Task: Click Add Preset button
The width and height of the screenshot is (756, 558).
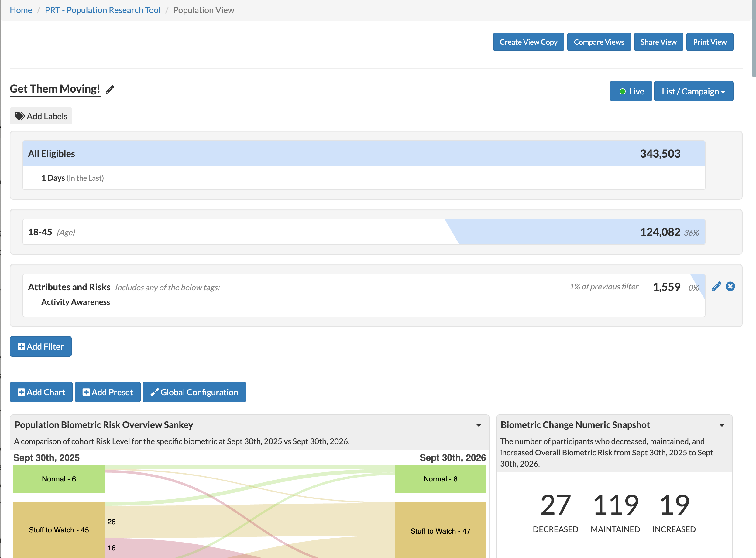Action: (108, 392)
